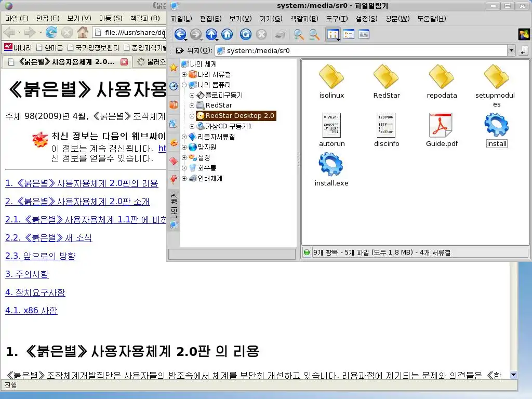532x399 pixels.
Task: Clear the location bar with the X icon
Action: click(179, 51)
